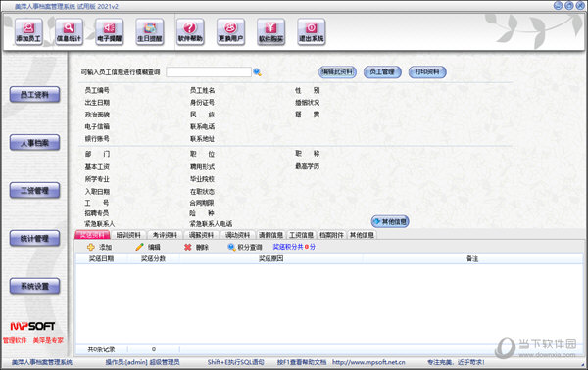Click the Shift+E执行SQL语句 status bar text

[236, 362]
